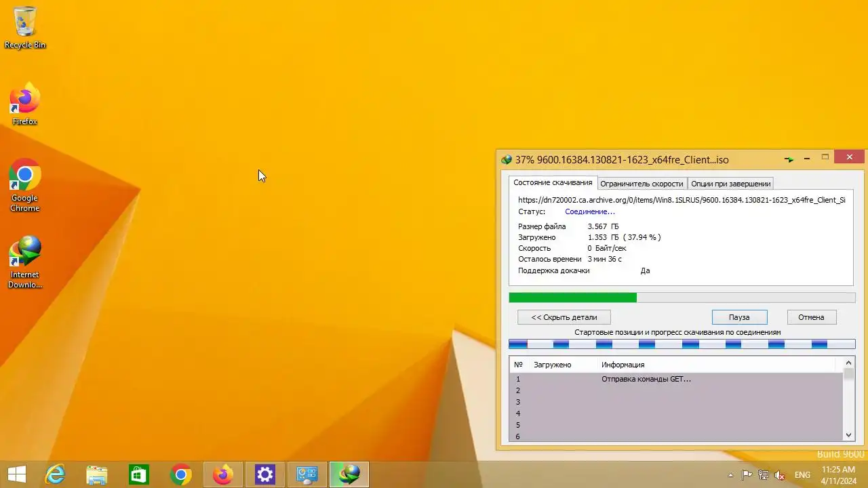Switch to the Control Panel taskbar icon

click(307, 475)
